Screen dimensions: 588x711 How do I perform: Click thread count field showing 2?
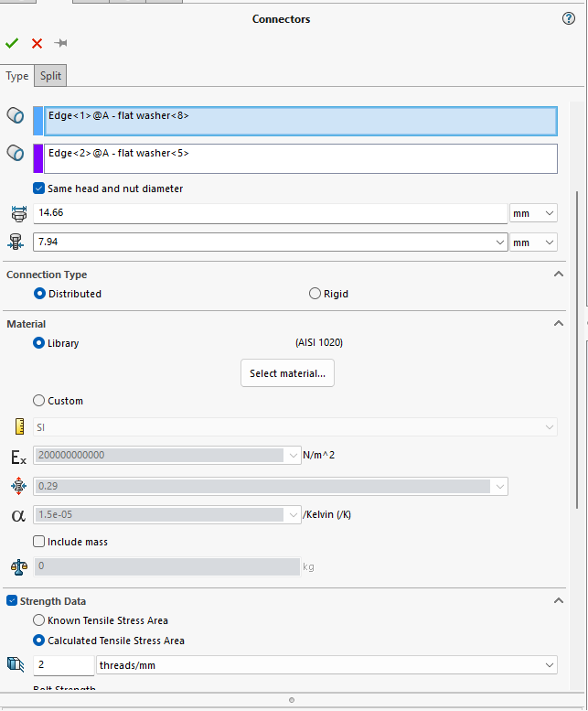(63, 665)
